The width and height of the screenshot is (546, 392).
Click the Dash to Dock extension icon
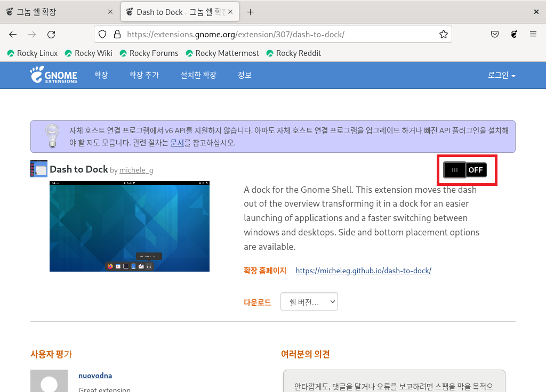click(39, 169)
